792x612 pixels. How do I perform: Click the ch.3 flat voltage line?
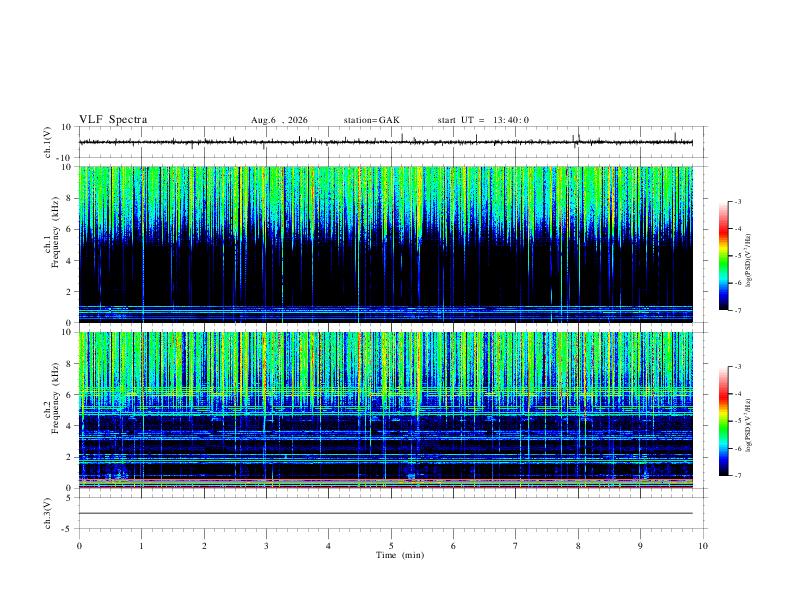385,513
